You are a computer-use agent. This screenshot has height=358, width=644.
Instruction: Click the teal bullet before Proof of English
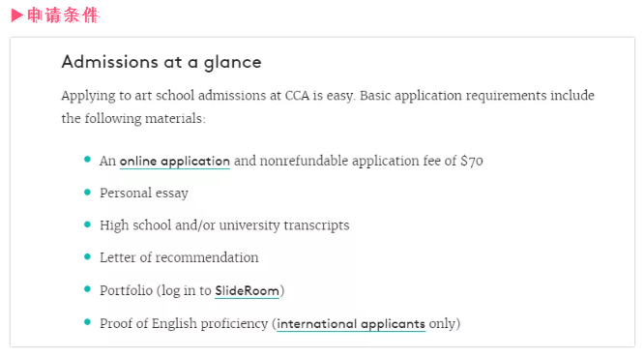point(87,322)
